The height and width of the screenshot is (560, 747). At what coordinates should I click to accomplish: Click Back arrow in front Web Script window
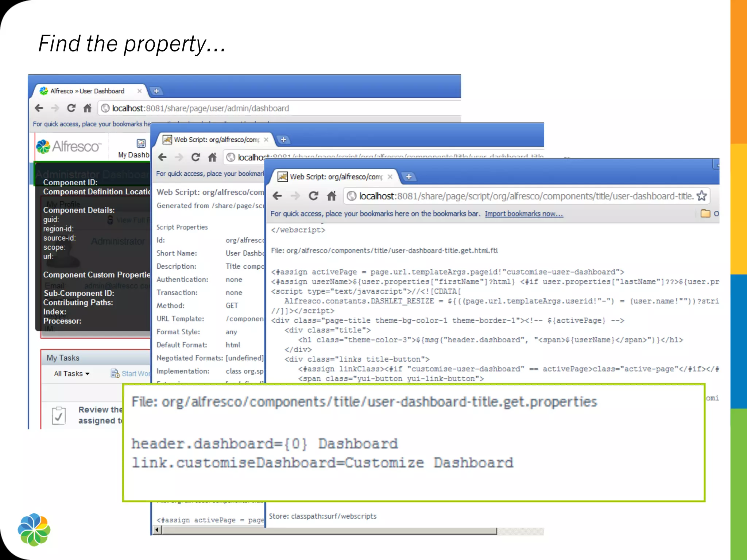click(x=277, y=196)
